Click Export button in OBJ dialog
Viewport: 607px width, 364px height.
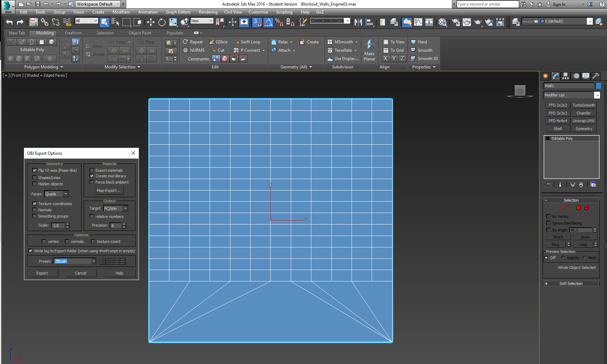click(x=42, y=273)
